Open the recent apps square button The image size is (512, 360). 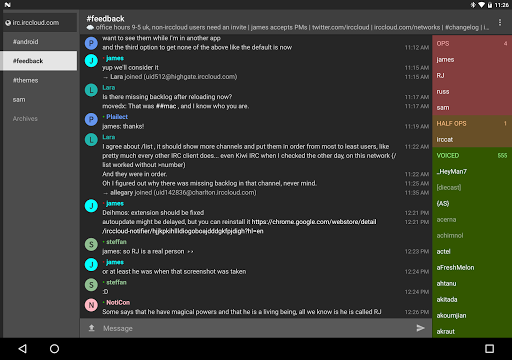(x=489, y=349)
